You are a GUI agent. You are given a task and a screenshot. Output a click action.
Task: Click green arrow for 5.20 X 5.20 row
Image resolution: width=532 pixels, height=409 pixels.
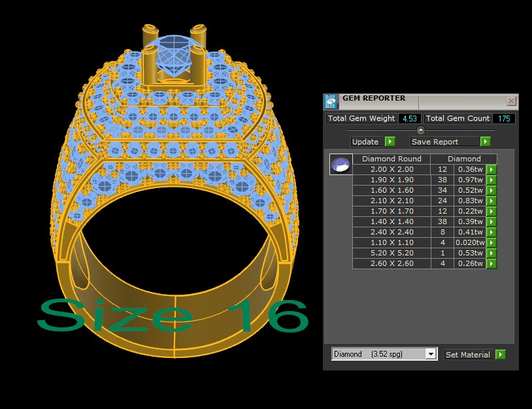click(491, 254)
